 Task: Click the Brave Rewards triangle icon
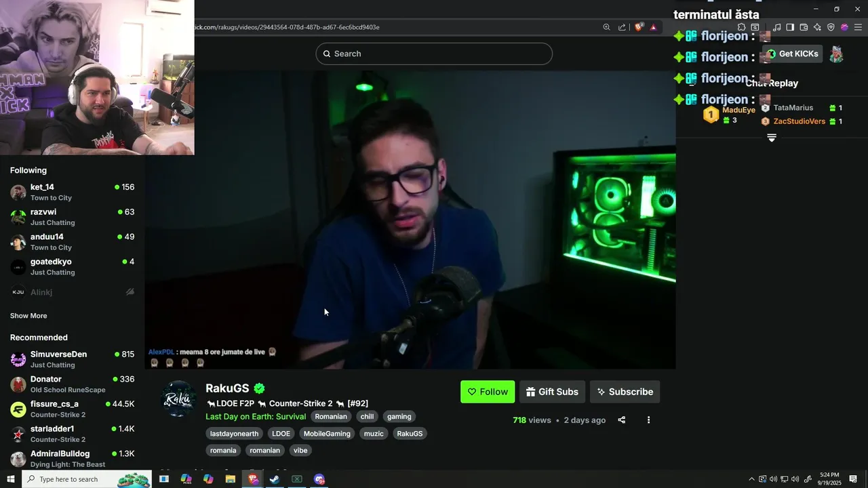[654, 27]
